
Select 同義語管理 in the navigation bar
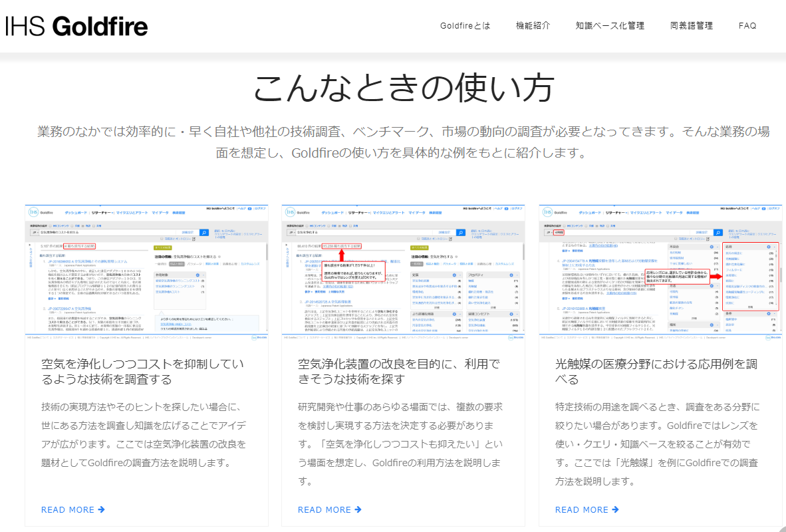pos(692,25)
